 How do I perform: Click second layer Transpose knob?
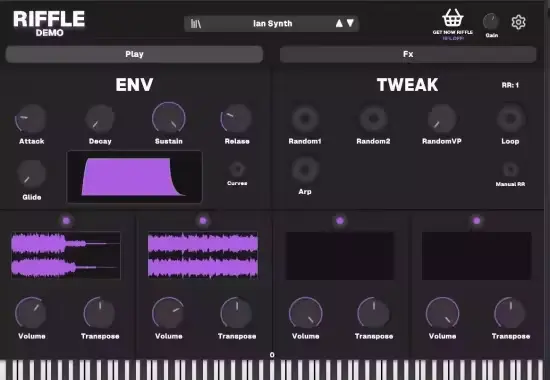click(237, 313)
